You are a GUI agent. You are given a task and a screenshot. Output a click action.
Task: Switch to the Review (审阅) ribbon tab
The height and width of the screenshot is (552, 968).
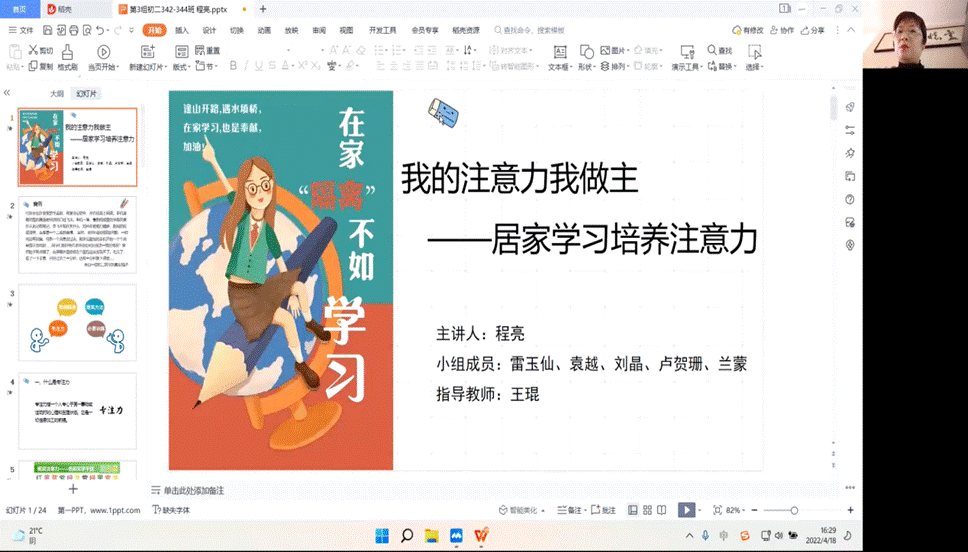tap(319, 30)
